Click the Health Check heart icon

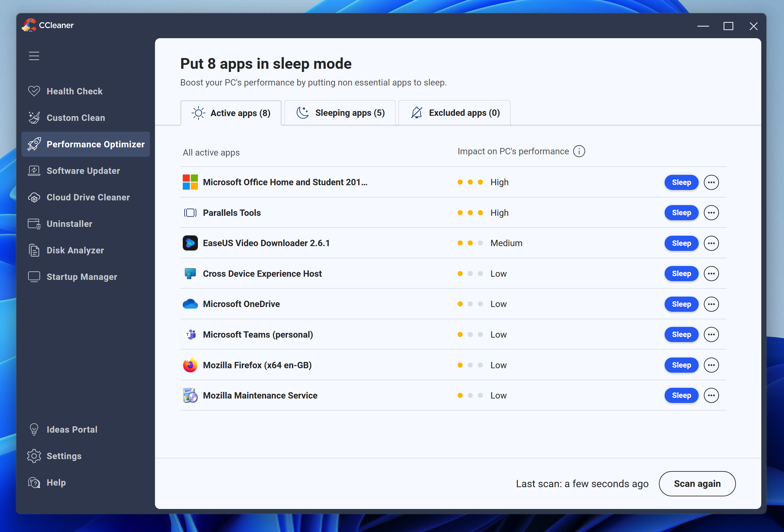tap(34, 91)
